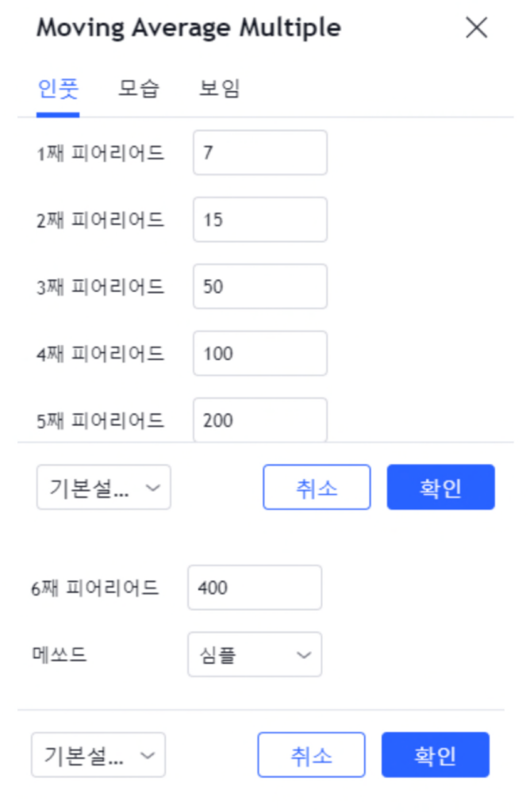Select the 6째 피어리어드 field showing 400
Viewport: 530px width, 812px height.
point(254,588)
